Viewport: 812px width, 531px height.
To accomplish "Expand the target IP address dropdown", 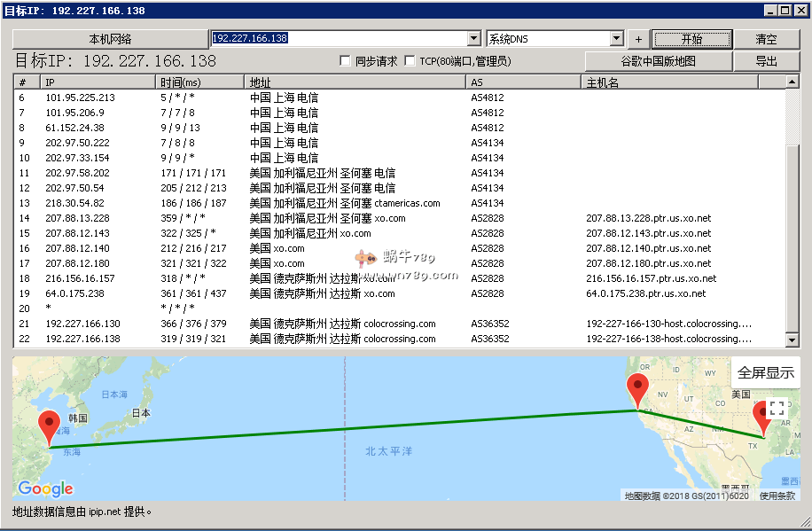I will tap(473, 39).
